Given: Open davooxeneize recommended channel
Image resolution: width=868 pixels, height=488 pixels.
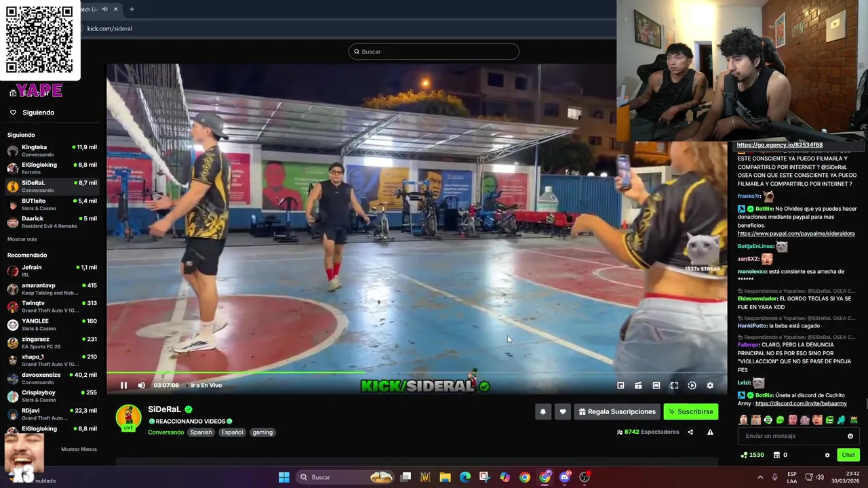Looking at the screenshot, I should (x=52, y=378).
